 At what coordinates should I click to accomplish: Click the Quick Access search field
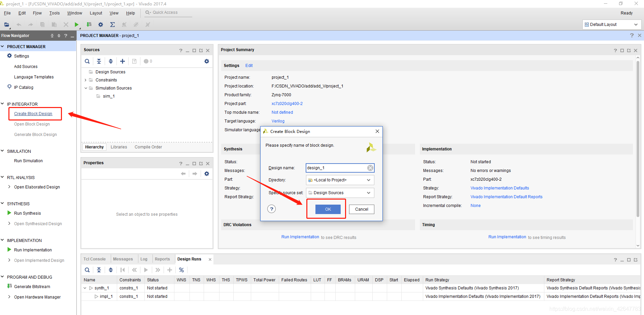pos(168,12)
